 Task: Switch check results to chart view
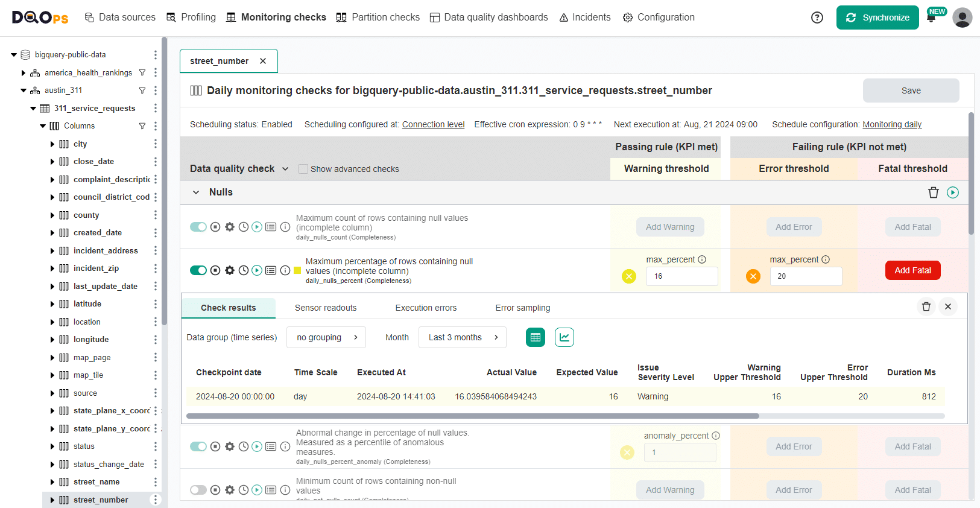coord(564,337)
